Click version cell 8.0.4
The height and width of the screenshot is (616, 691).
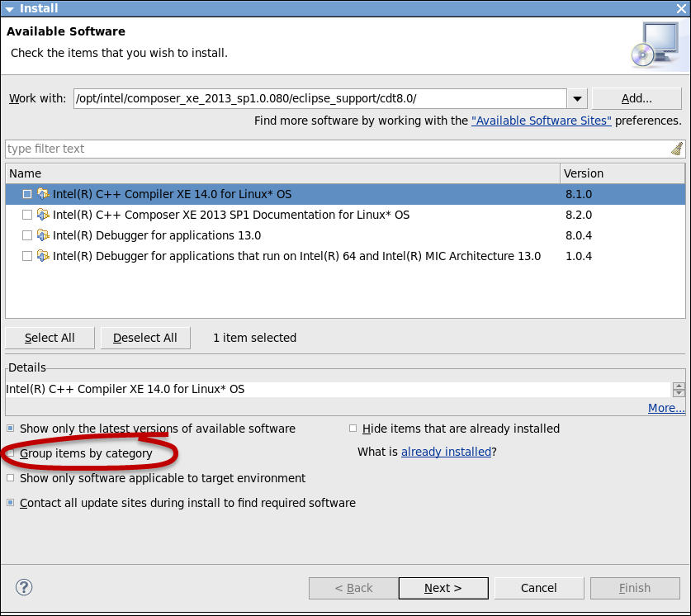click(579, 235)
